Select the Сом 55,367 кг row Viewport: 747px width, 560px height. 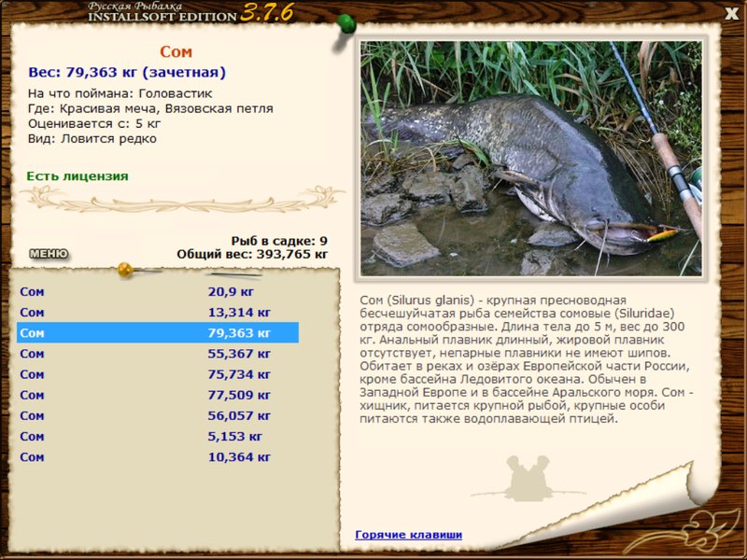coord(158,354)
